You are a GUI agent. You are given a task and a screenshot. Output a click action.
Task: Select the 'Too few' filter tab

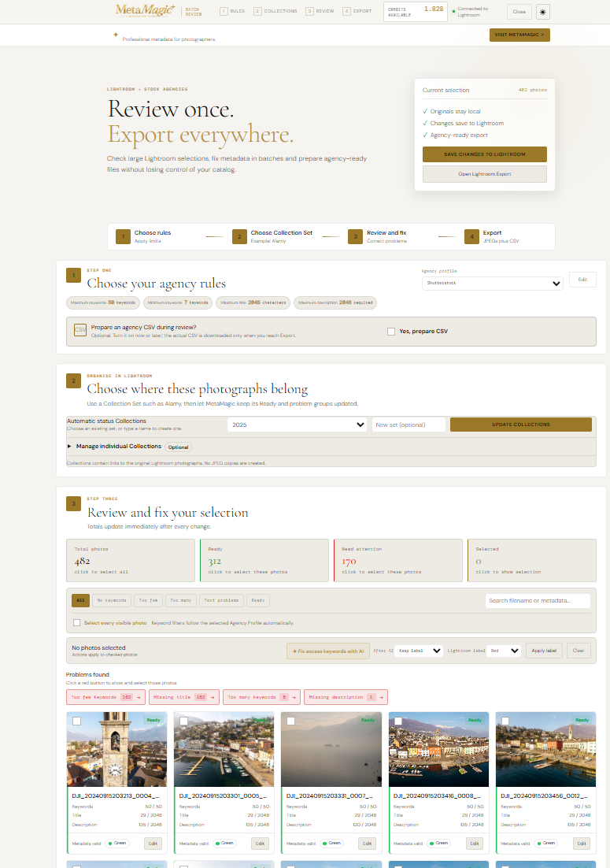click(148, 600)
